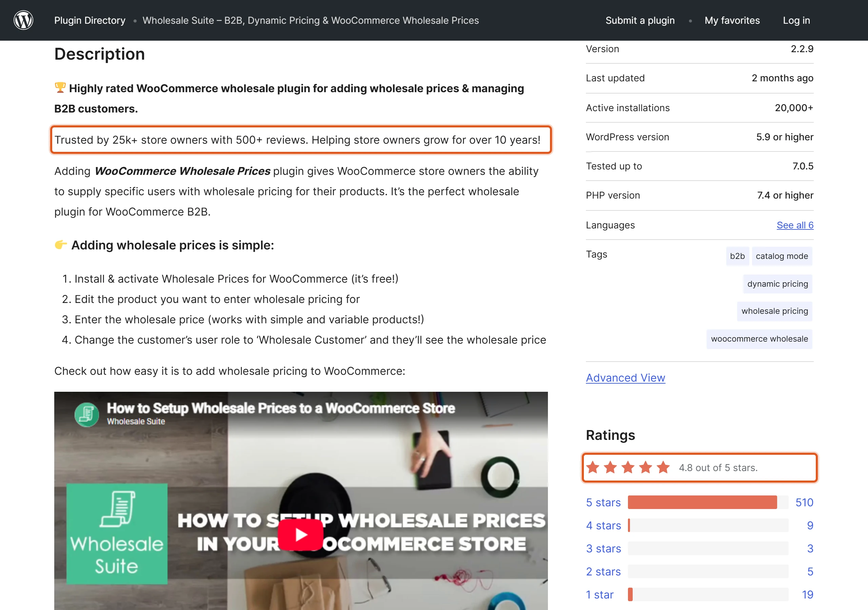Open the Advanced View link
Viewport: 868px width, 610px height.
[x=625, y=378]
